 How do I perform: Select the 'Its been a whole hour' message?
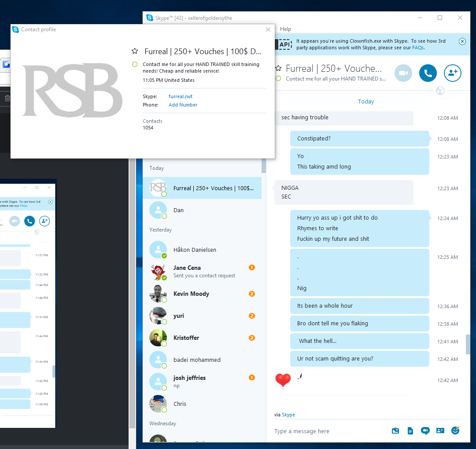(x=359, y=306)
